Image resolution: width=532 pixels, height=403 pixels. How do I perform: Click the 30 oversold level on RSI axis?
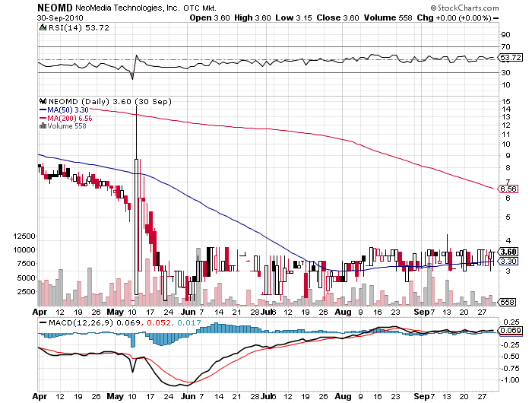pyautogui.click(x=505, y=72)
